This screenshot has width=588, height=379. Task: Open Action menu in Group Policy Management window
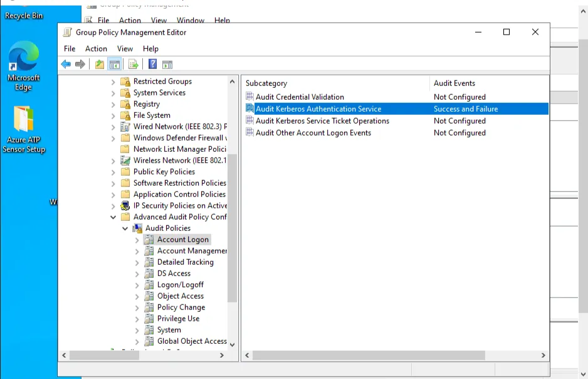(130, 20)
